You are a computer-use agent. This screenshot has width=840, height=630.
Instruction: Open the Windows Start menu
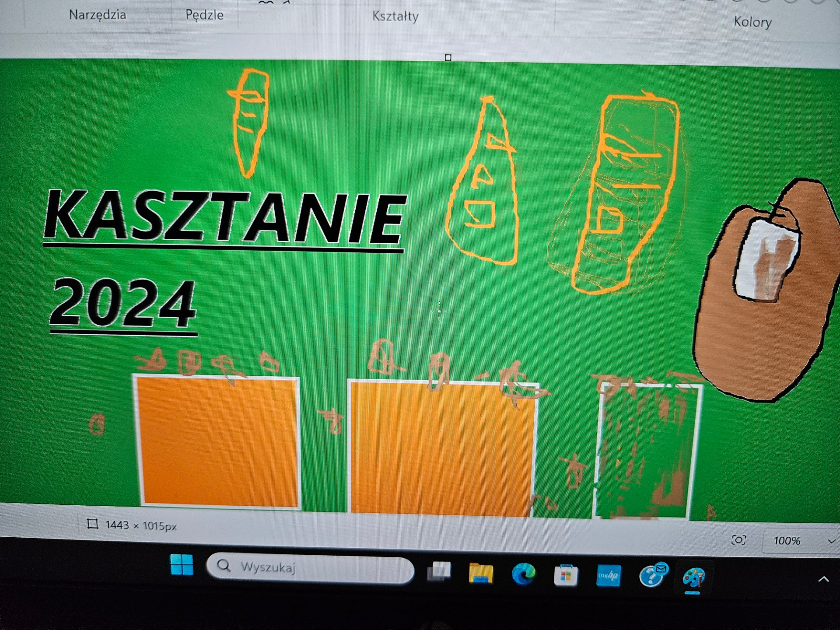point(182,564)
